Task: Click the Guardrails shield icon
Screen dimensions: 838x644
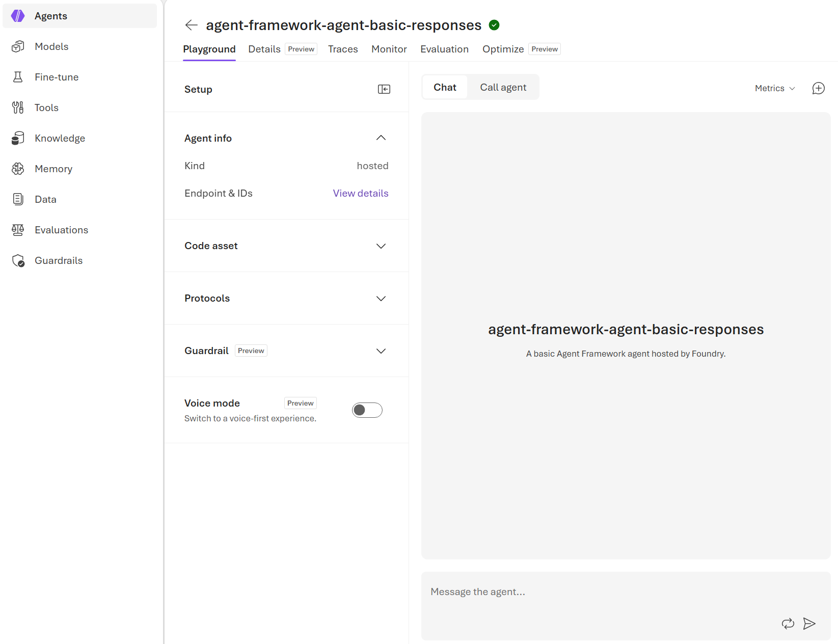Action: (18, 261)
